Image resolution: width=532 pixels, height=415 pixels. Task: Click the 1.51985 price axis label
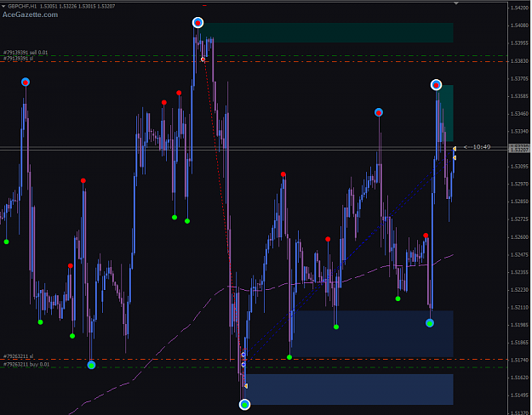pos(519,325)
